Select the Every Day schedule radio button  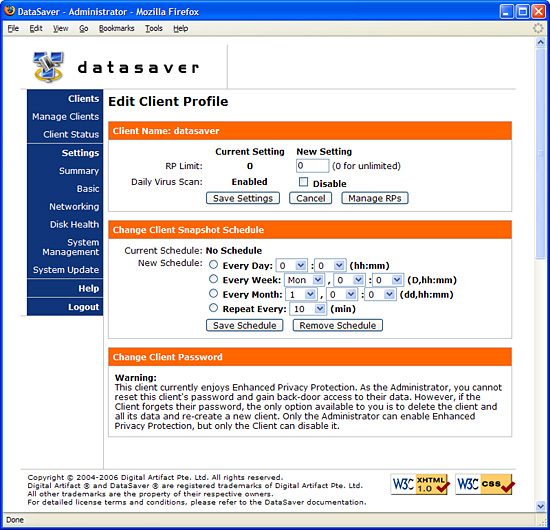[213, 264]
